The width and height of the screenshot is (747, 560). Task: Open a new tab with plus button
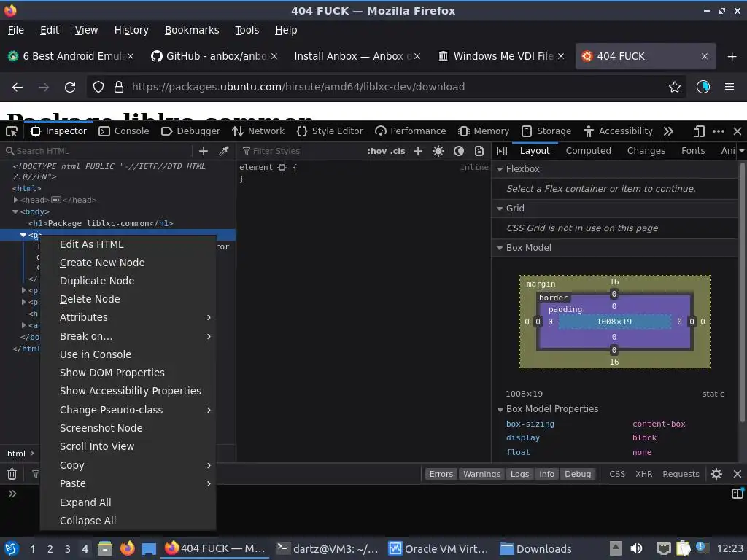(x=732, y=57)
